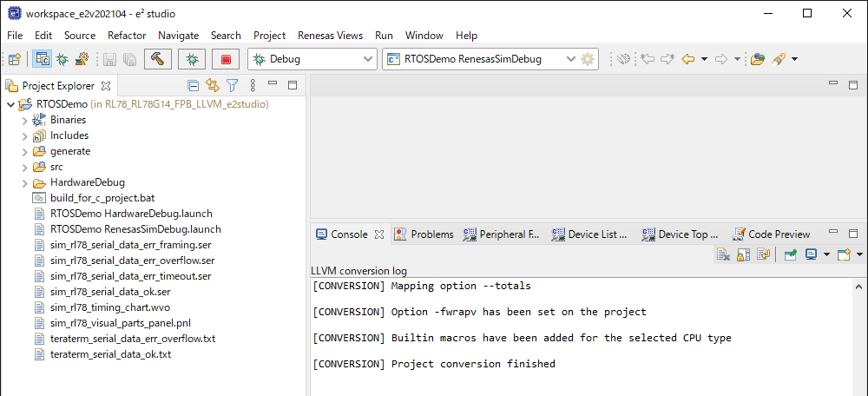Open the Run menu
This screenshot has width=868, height=396.
tap(384, 36)
